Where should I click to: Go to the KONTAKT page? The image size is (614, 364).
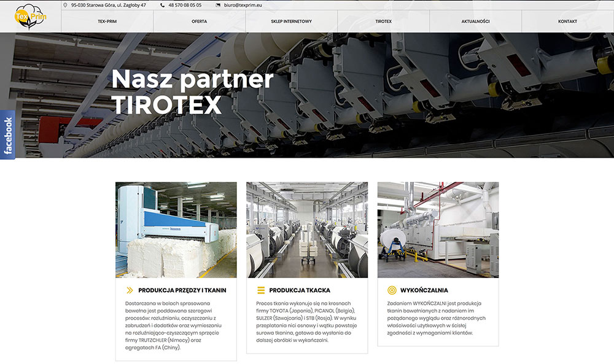(x=567, y=21)
